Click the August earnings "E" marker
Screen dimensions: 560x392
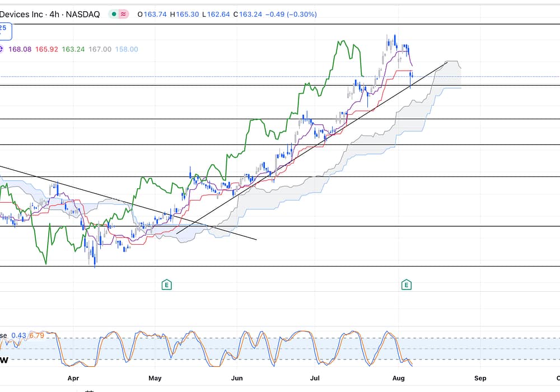pos(407,285)
